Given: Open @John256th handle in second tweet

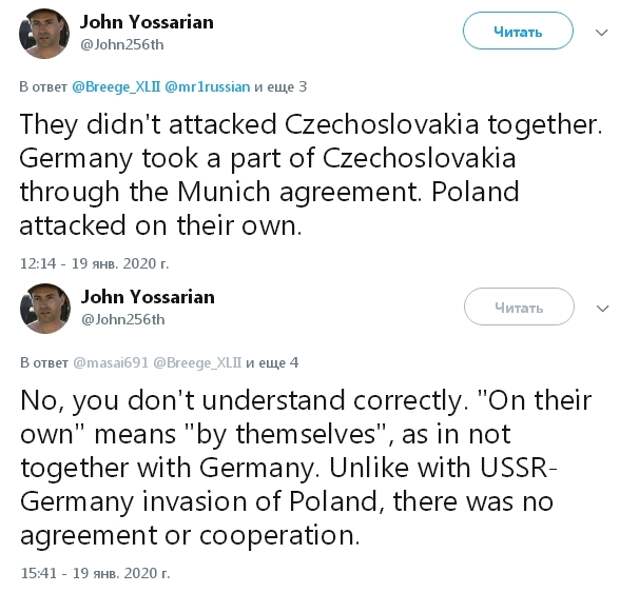Looking at the screenshot, I should pos(123,319).
